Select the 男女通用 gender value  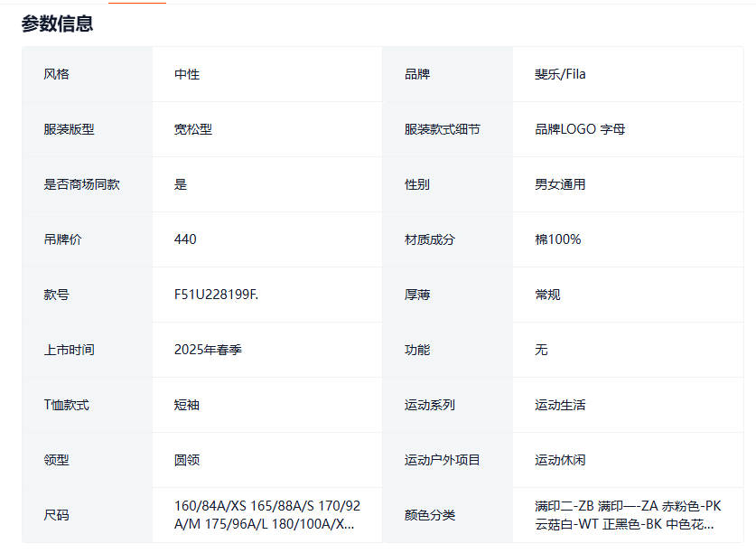point(560,184)
